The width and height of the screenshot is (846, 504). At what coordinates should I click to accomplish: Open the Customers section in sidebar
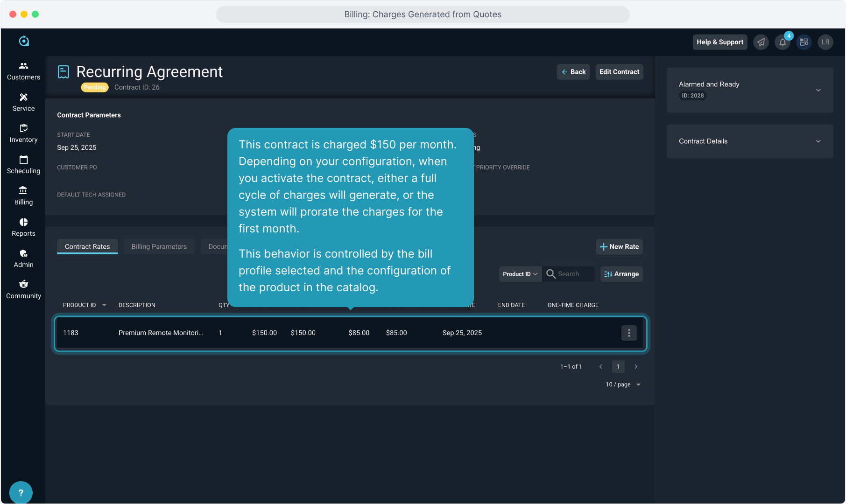click(23, 71)
